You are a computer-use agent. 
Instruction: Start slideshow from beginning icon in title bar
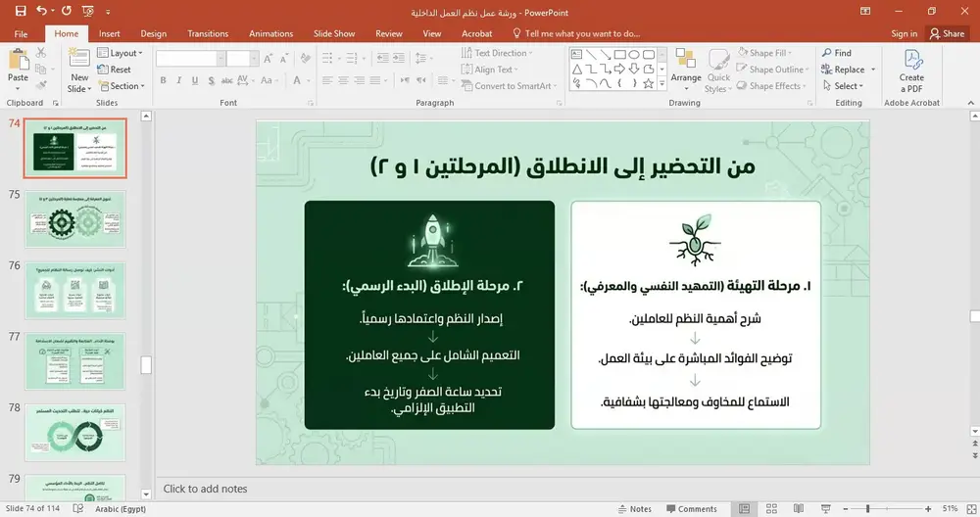coord(88,11)
